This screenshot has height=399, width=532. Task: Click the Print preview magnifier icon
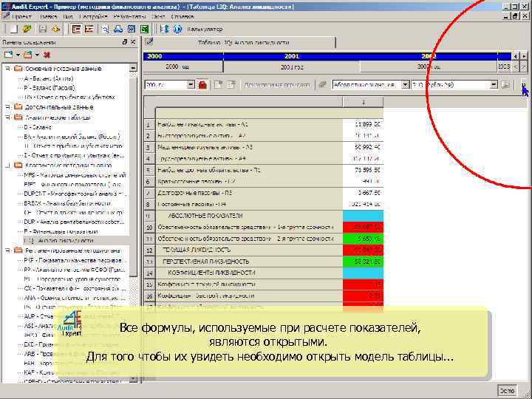click(x=105, y=29)
